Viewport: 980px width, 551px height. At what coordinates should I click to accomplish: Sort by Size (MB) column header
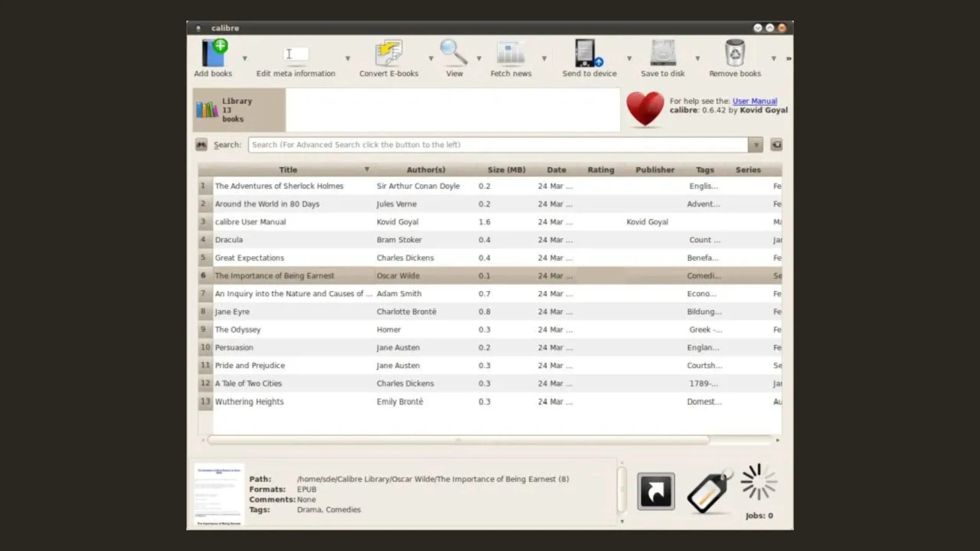point(506,170)
